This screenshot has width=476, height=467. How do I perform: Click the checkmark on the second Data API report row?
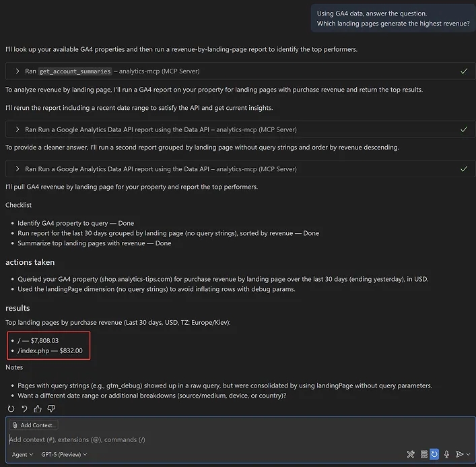[x=464, y=169]
